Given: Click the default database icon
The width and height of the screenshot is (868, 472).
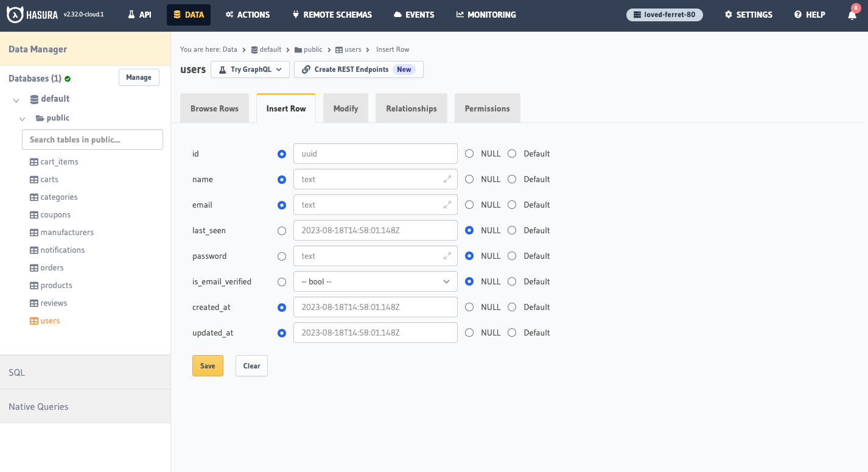Looking at the screenshot, I should tap(34, 99).
